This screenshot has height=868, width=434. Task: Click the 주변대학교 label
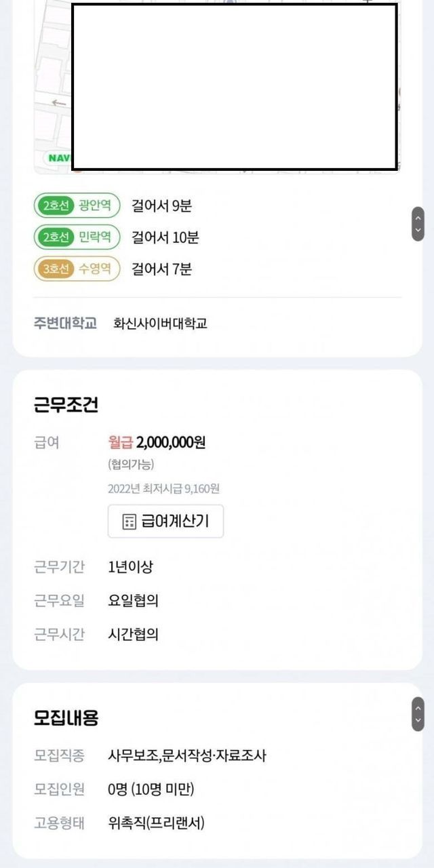coord(65,323)
